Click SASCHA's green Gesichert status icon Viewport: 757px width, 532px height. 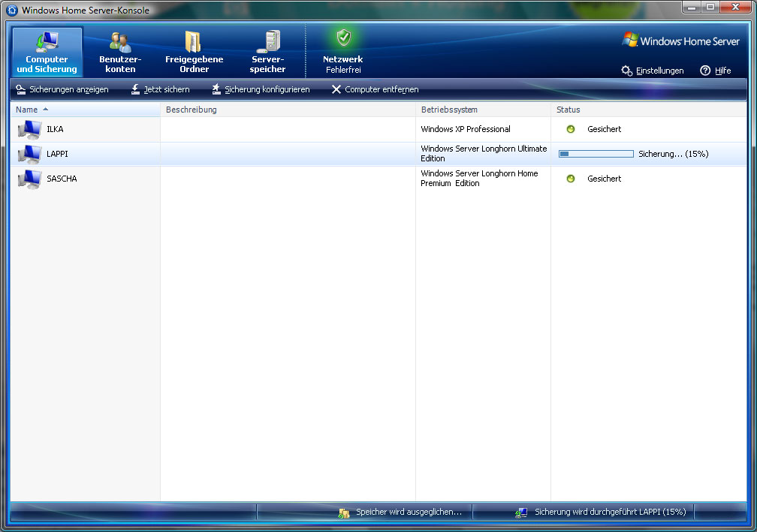pos(571,179)
